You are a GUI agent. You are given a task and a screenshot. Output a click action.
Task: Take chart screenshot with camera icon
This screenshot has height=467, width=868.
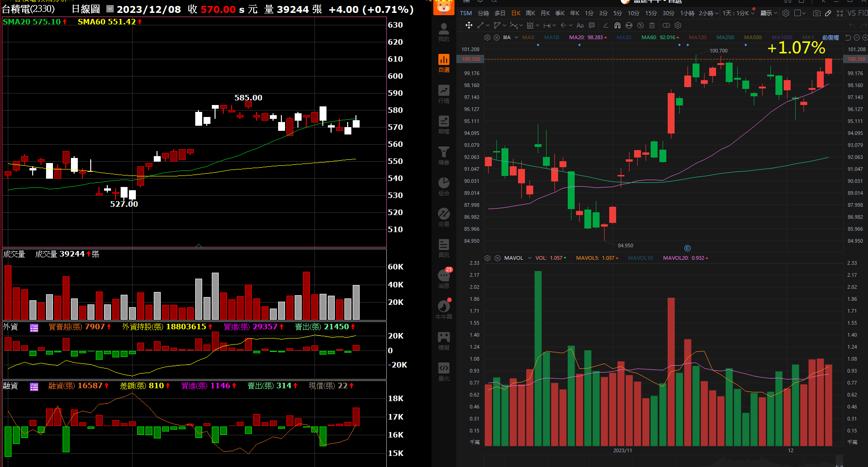(x=816, y=13)
